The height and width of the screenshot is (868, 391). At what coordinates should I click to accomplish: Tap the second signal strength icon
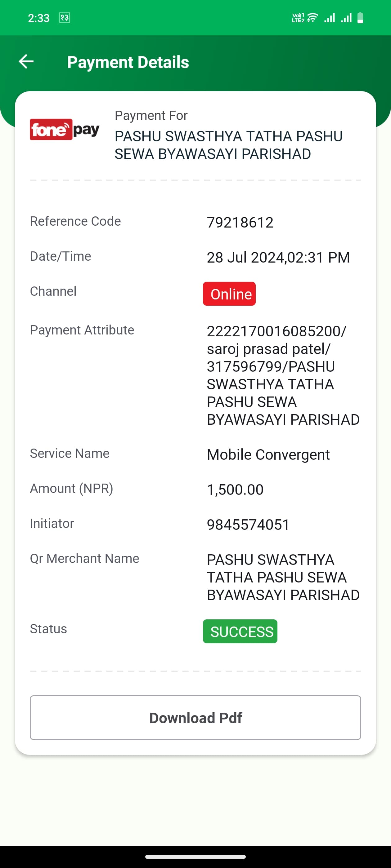[346, 18]
